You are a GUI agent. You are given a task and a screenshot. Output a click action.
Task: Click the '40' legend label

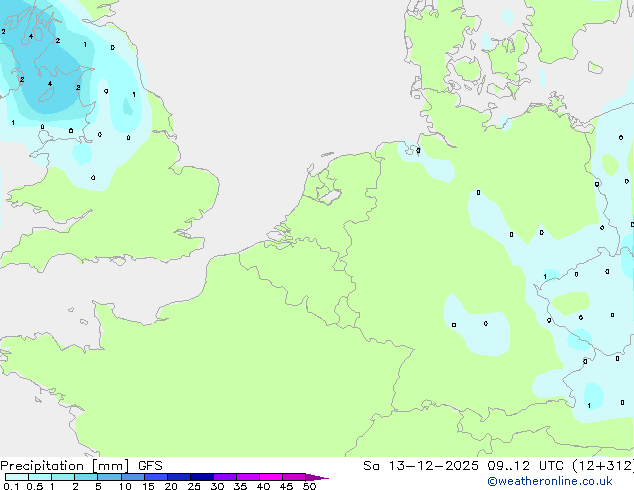pos(263,486)
